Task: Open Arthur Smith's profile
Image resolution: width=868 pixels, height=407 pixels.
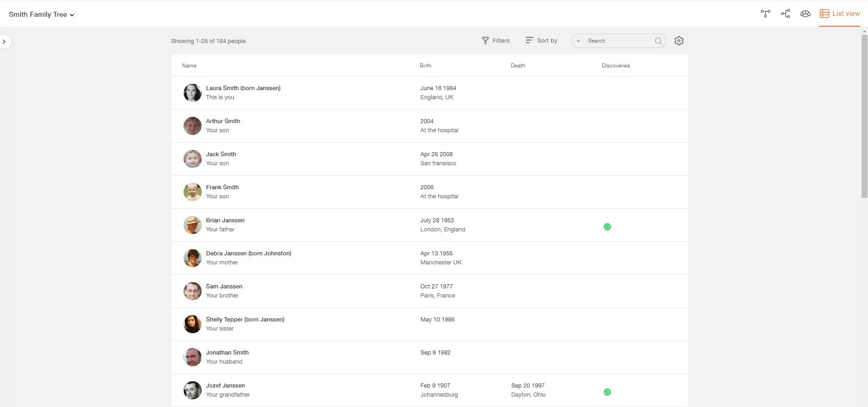Action: tap(223, 121)
